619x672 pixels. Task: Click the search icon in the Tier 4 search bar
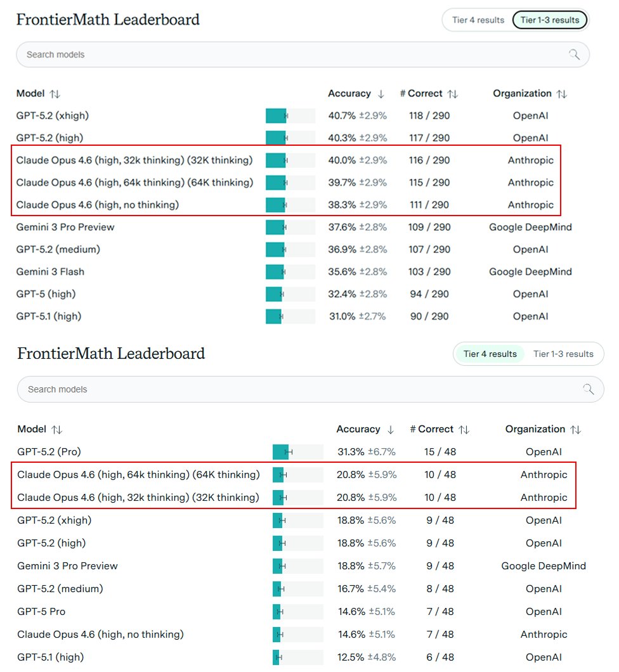click(590, 389)
